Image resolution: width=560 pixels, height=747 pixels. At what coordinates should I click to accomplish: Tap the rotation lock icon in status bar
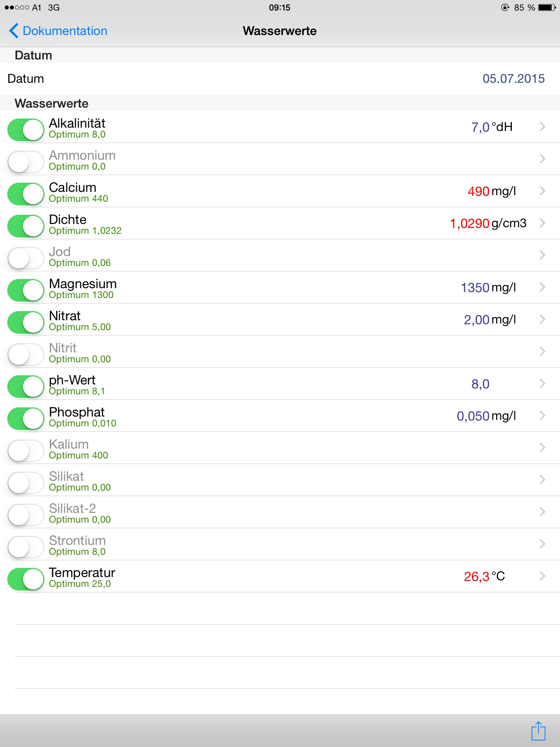[x=505, y=8]
